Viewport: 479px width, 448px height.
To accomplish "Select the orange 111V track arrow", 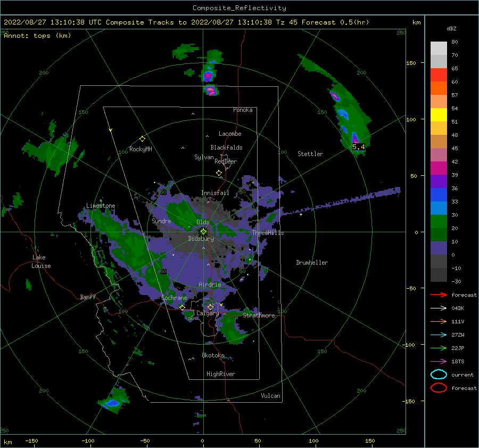I will coord(439,321).
